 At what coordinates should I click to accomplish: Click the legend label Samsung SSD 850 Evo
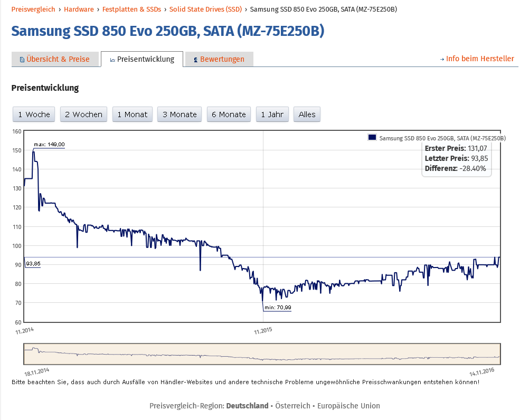tap(442, 138)
